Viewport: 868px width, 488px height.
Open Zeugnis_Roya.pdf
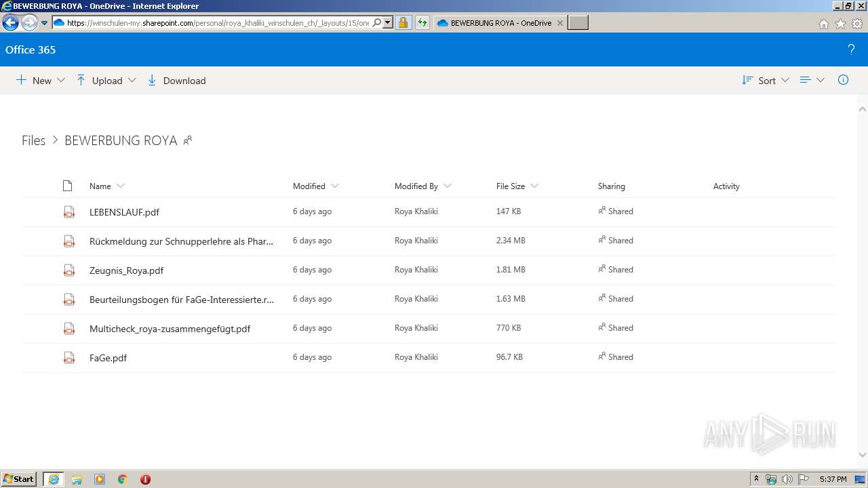click(x=126, y=270)
